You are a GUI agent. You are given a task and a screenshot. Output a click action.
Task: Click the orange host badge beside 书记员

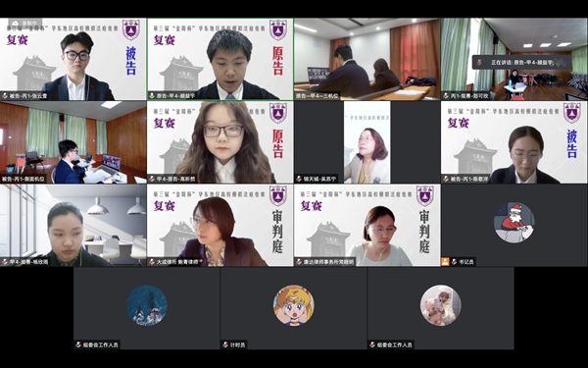[445, 262]
